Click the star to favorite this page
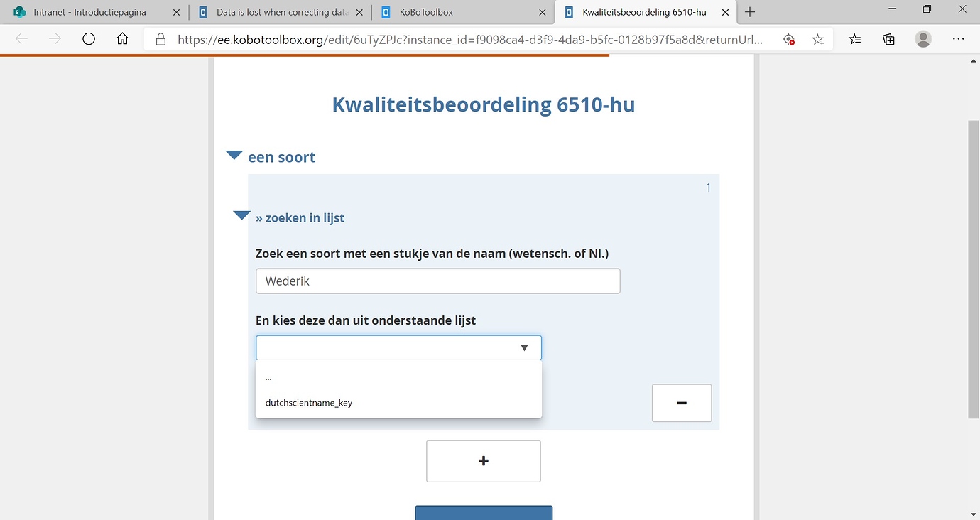980x520 pixels. (818, 40)
